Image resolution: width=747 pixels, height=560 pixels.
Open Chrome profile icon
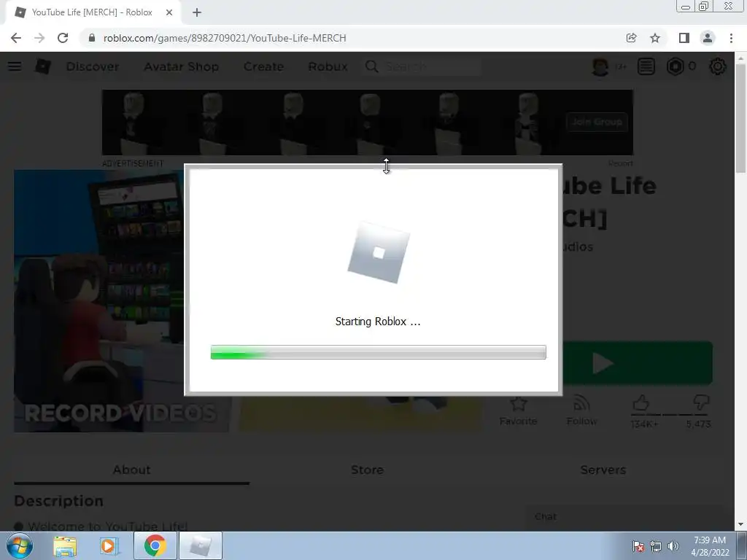coord(708,38)
